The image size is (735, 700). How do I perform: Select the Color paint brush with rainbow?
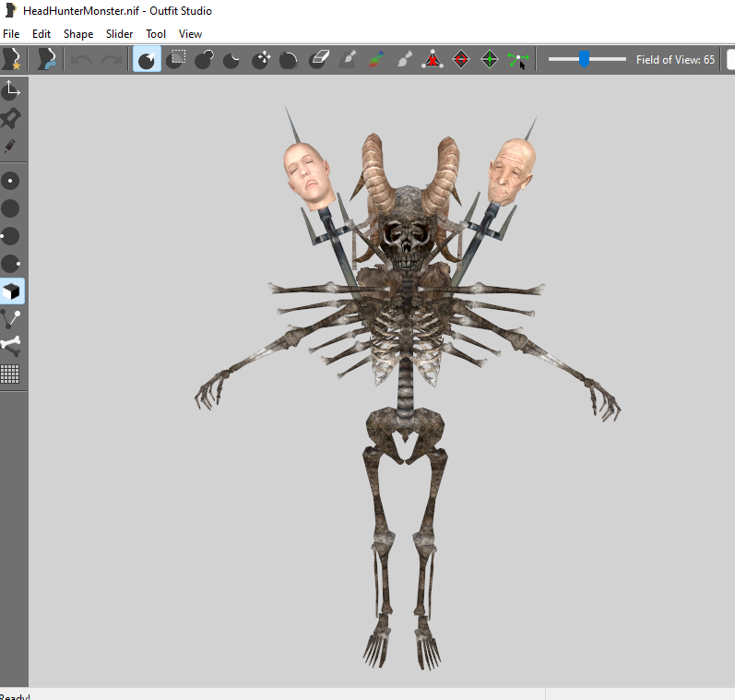click(x=375, y=60)
